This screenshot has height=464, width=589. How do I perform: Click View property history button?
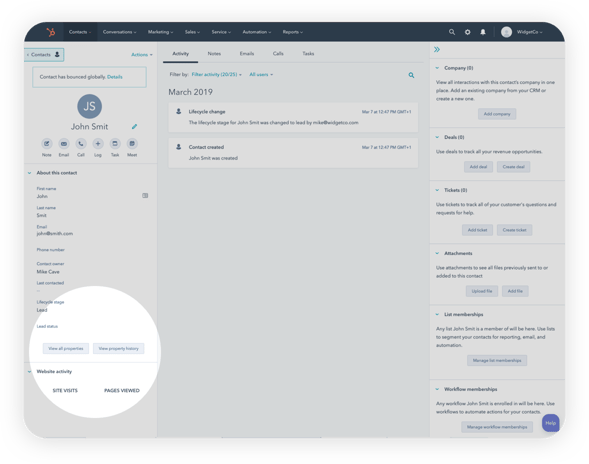[118, 349]
